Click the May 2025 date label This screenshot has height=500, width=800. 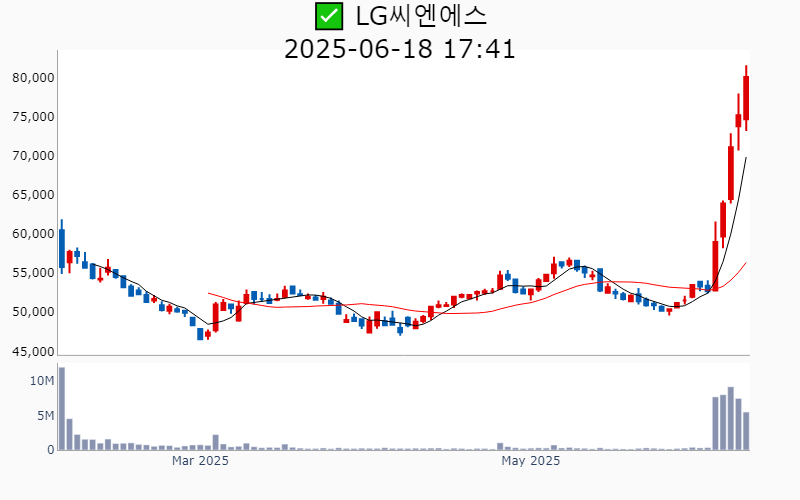(531, 461)
